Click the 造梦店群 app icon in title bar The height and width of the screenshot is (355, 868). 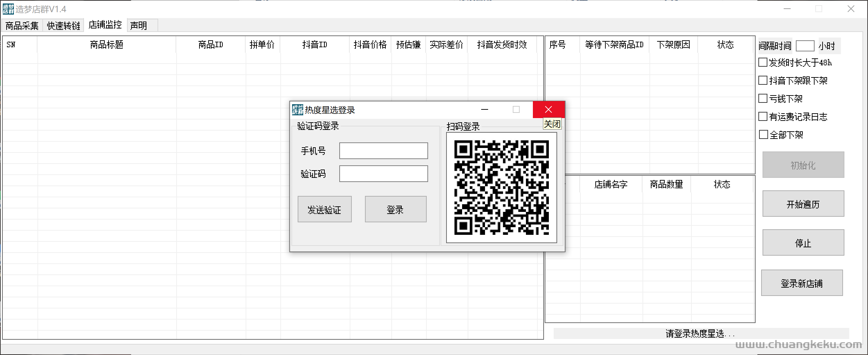click(x=8, y=9)
